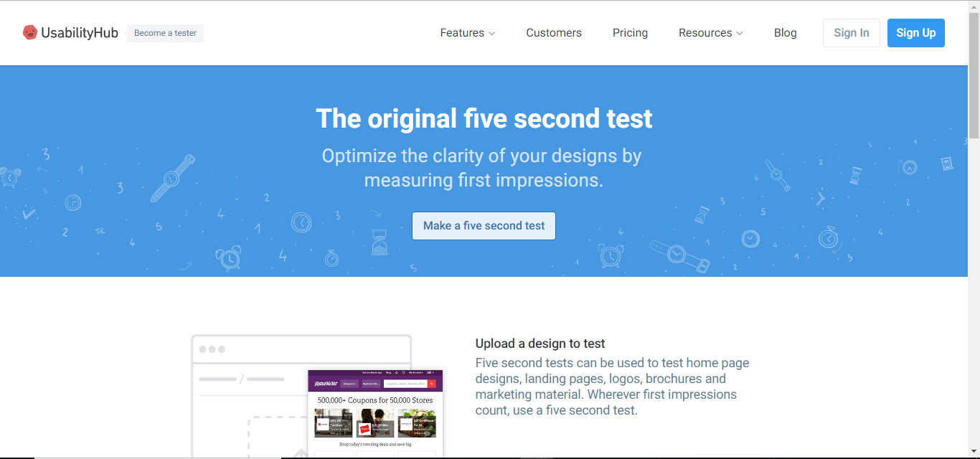Image resolution: width=980 pixels, height=459 pixels.
Task: Click the hourglass icon below the test button
Action: pos(379,242)
